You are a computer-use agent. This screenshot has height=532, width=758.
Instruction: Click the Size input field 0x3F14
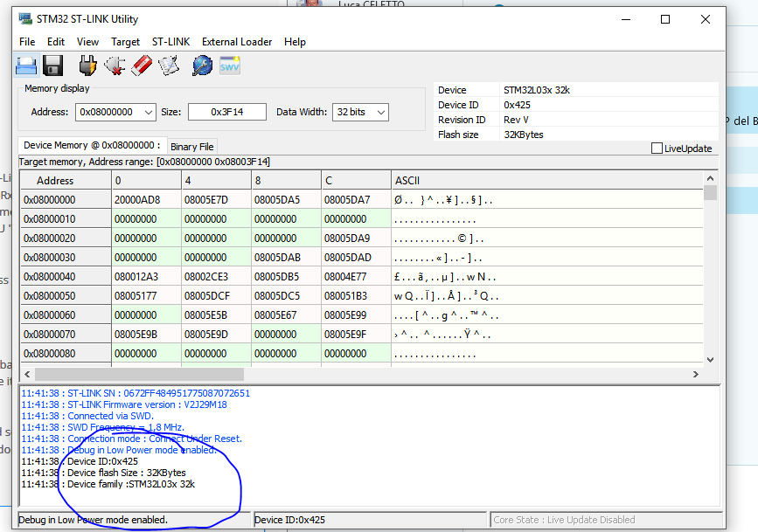[227, 112]
